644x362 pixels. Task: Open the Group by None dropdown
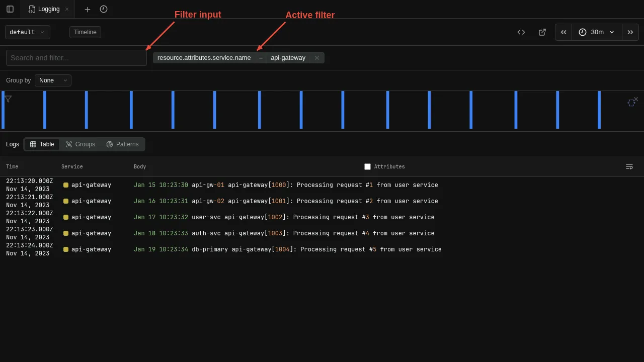click(53, 80)
